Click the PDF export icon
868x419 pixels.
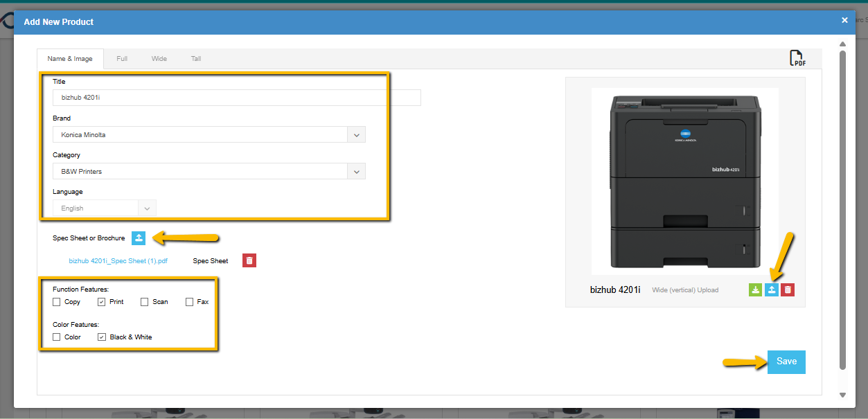coord(798,58)
